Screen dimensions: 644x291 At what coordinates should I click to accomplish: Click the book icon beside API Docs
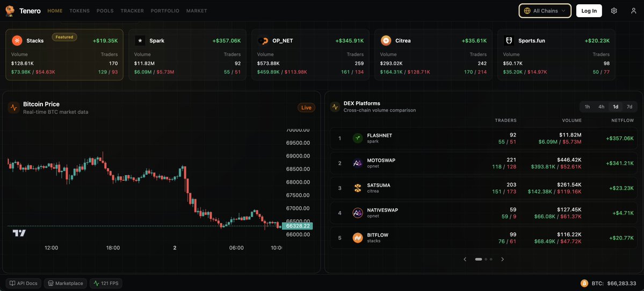(x=12, y=283)
